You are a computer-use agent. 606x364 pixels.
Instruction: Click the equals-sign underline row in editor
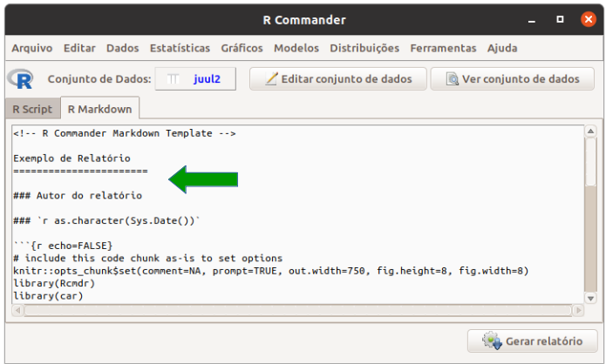[80, 171]
